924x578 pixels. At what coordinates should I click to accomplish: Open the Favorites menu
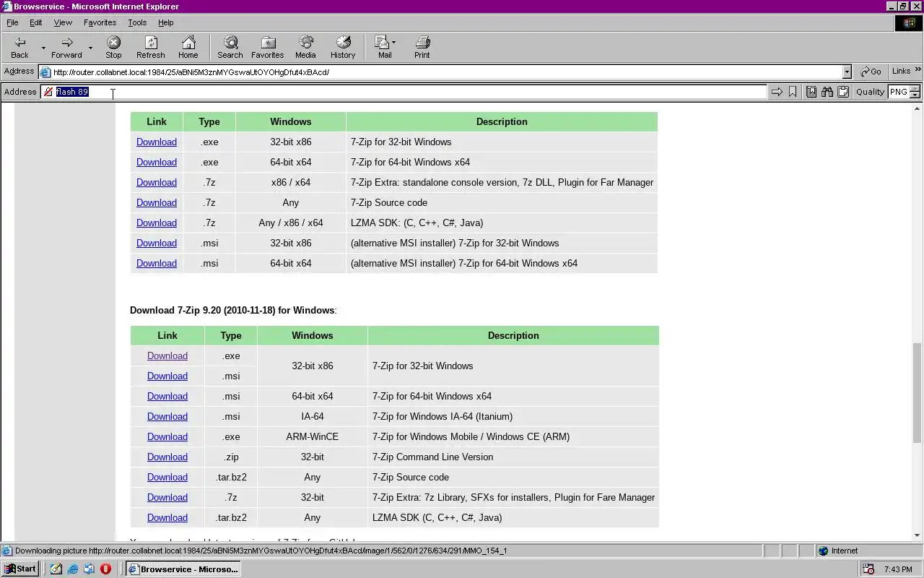[100, 22]
